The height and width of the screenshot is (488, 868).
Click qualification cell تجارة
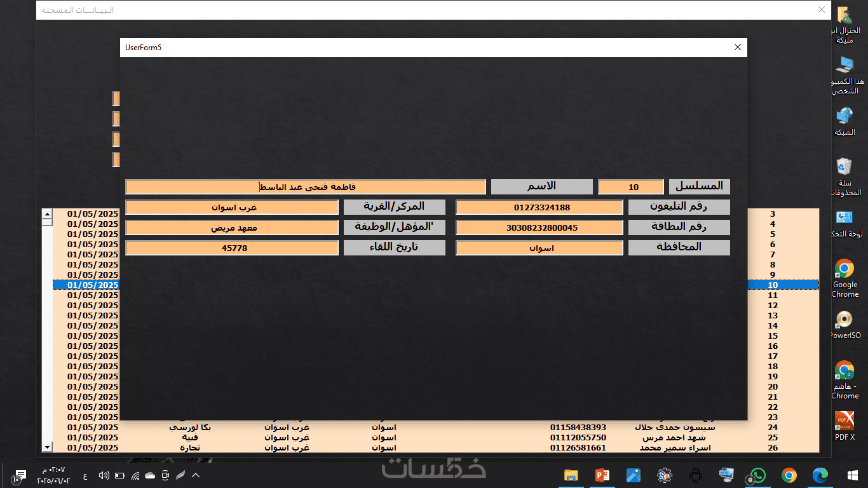tap(190, 448)
